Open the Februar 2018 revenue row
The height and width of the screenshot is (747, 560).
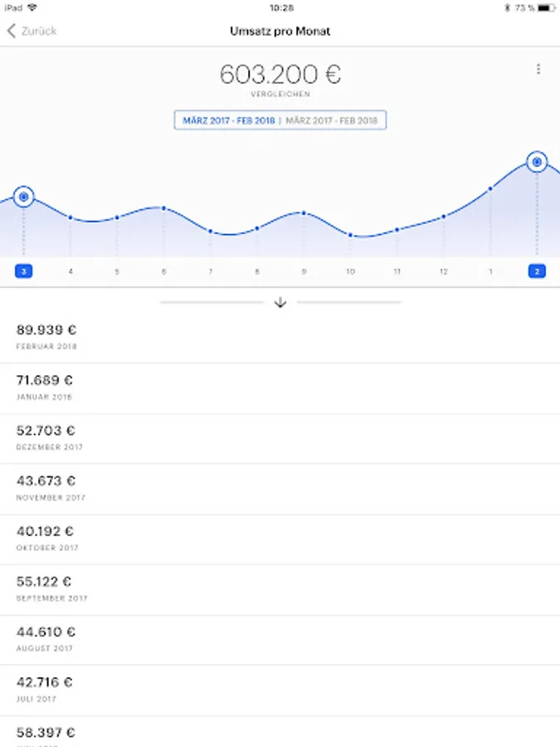280,337
